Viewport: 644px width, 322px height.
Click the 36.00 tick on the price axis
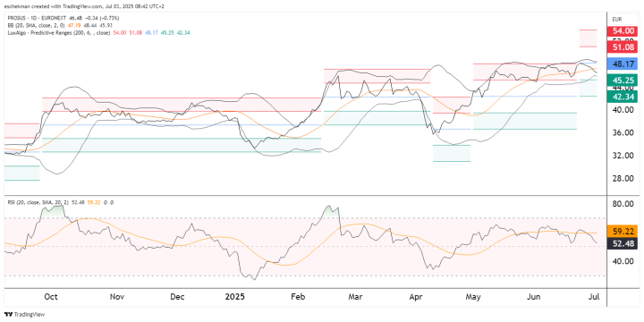click(x=623, y=133)
